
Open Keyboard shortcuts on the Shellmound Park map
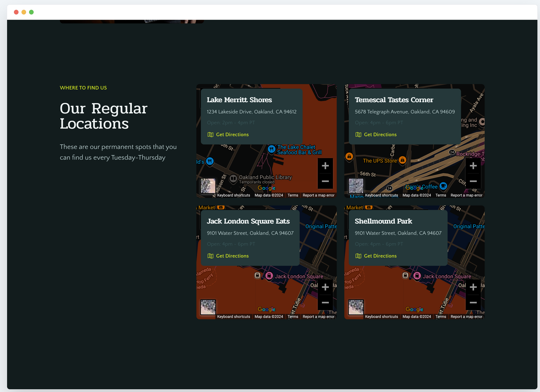pos(382,317)
